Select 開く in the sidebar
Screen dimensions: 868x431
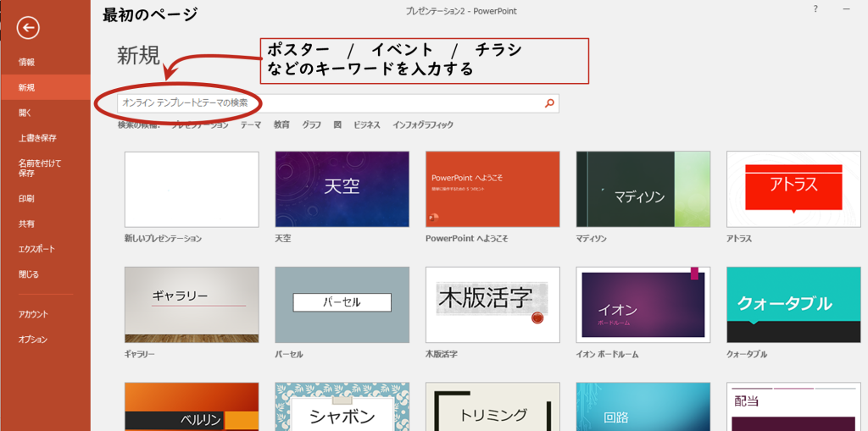pyautogui.click(x=25, y=112)
